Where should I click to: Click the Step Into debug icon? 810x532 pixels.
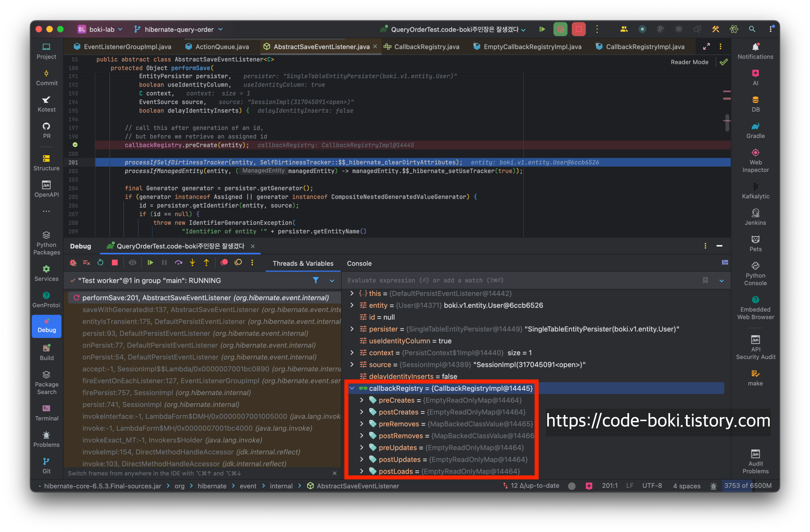(192, 263)
